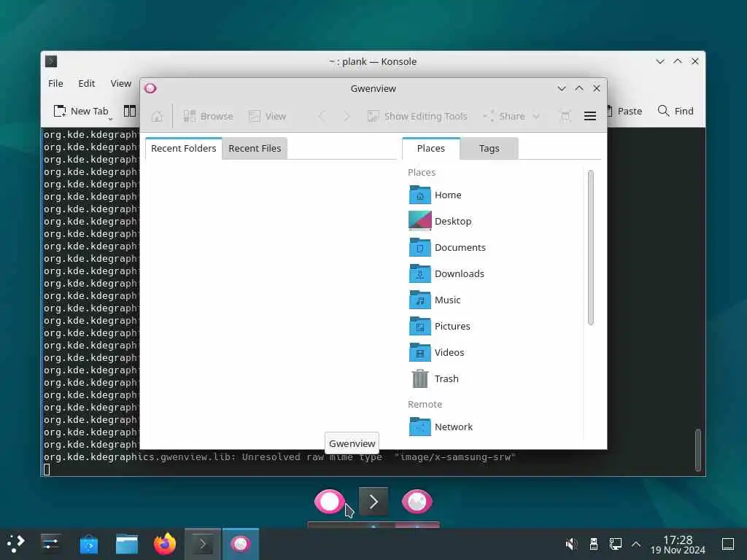This screenshot has height=560, width=747.
Task: Go to previous image arrow in Gwenview
Action: [x=322, y=116]
